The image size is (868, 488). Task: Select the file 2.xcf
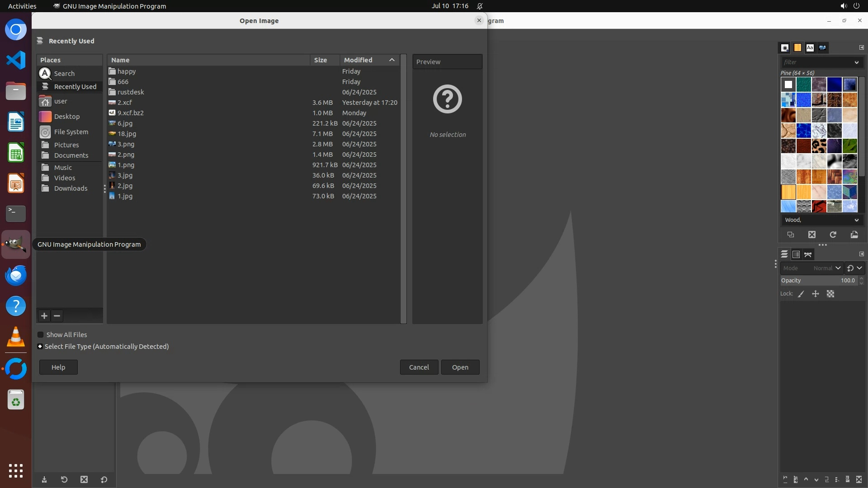[x=125, y=103]
